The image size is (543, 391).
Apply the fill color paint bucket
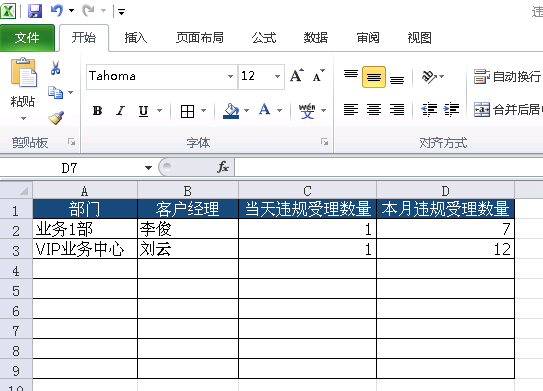231,111
